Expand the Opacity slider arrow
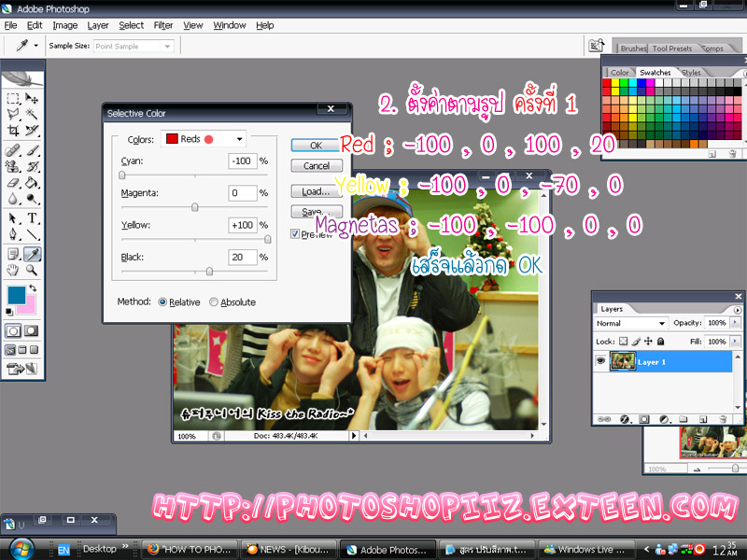Viewport: 747px width, 560px height. 735,323
